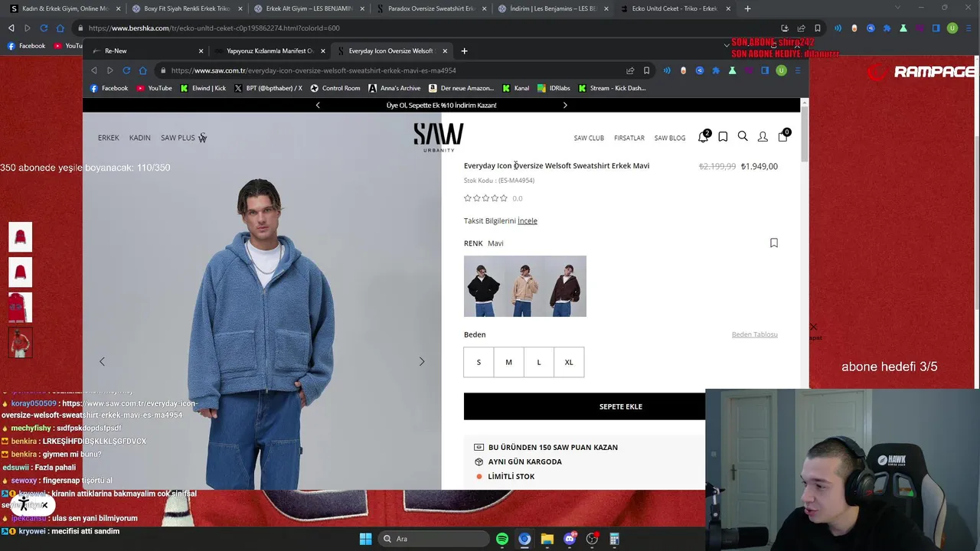Reload the saw.com.tr page

(126, 70)
